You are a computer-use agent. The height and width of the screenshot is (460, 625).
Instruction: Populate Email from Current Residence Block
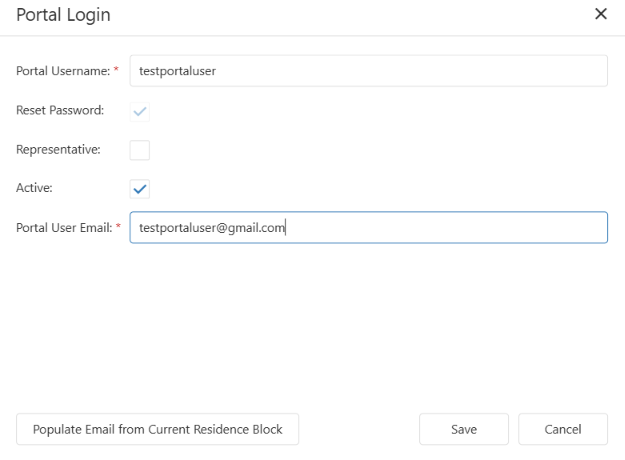157,429
